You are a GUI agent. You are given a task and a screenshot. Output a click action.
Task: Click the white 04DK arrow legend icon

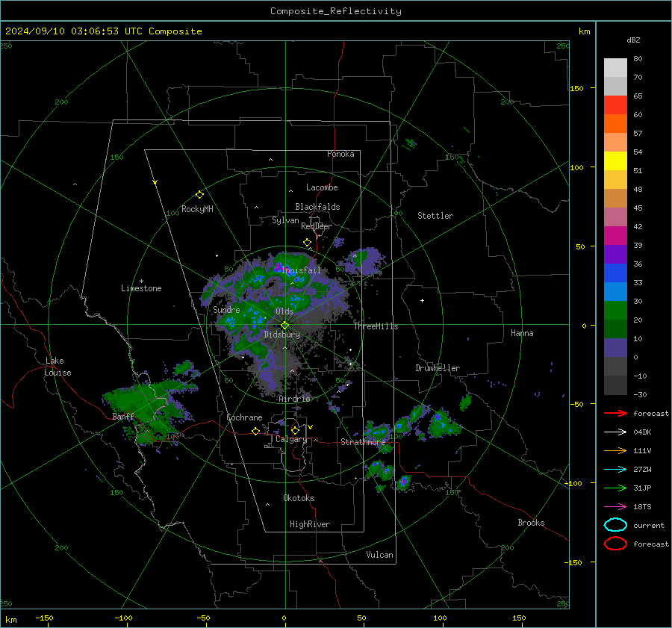(x=615, y=432)
